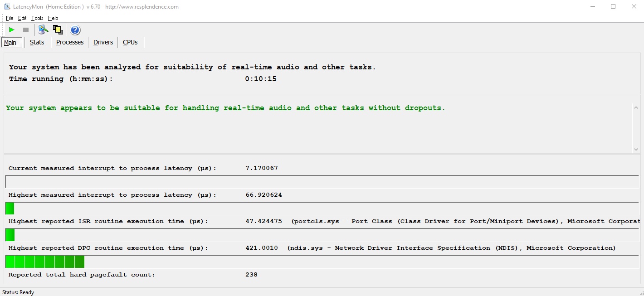
Task: Open the Help menu
Action: point(53,18)
